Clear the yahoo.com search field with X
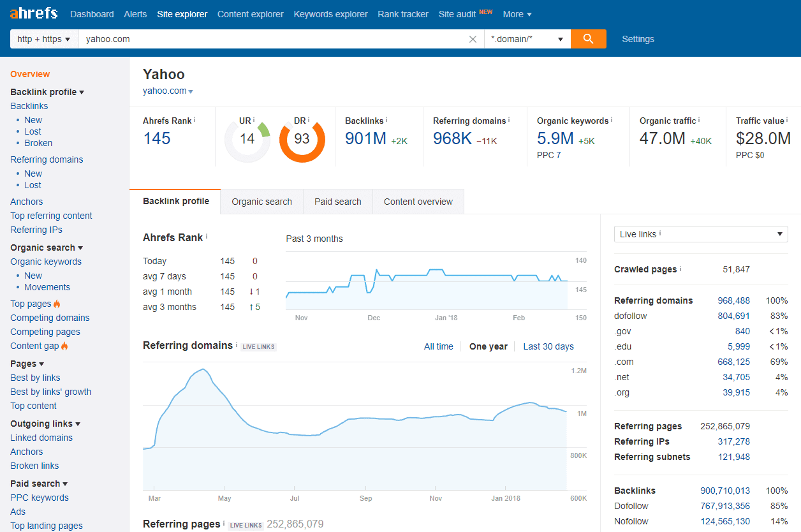The width and height of the screenshot is (801, 532). point(473,39)
